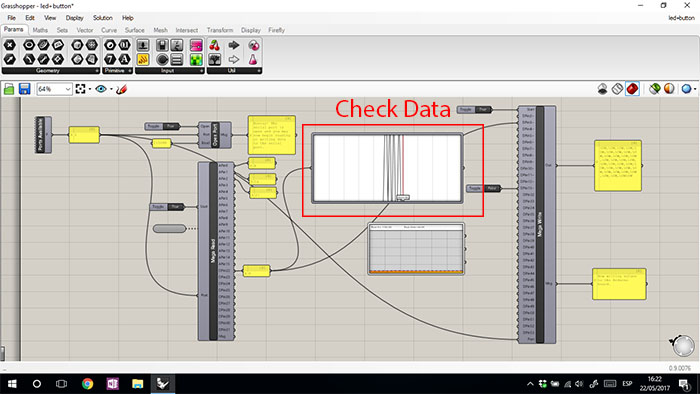Click the canvas compass widget
Screen dimensions: 700x394
coord(683,345)
